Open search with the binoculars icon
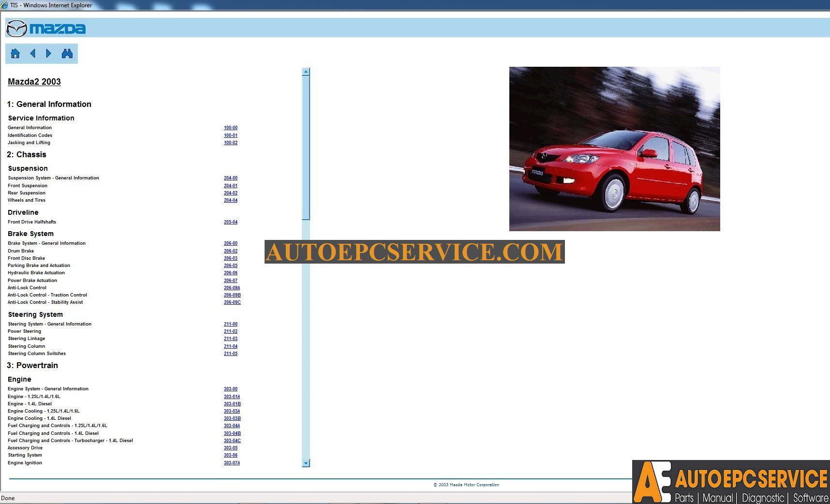Image resolution: width=830 pixels, height=504 pixels. point(67,53)
